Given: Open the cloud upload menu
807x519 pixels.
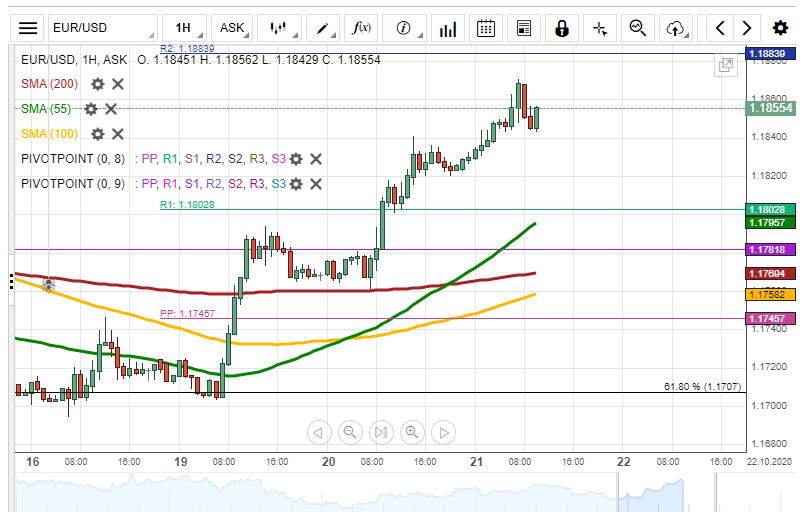Looking at the screenshot, I should (676, 28).
